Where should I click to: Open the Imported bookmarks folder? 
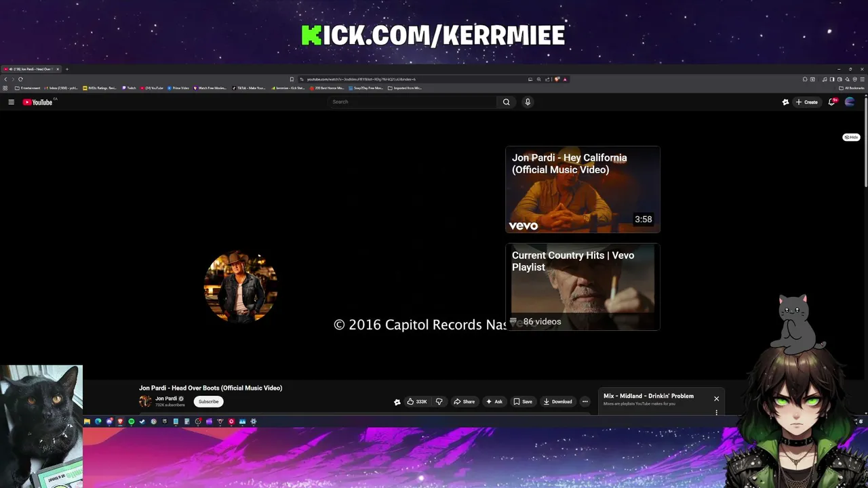pyautogui.click(x=405, y=88)
